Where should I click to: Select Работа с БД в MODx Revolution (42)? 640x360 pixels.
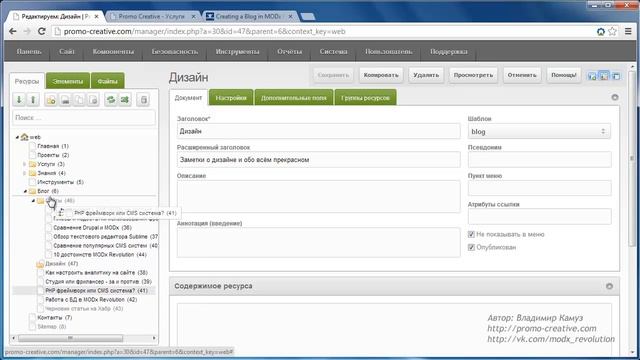tap(91, 300)
